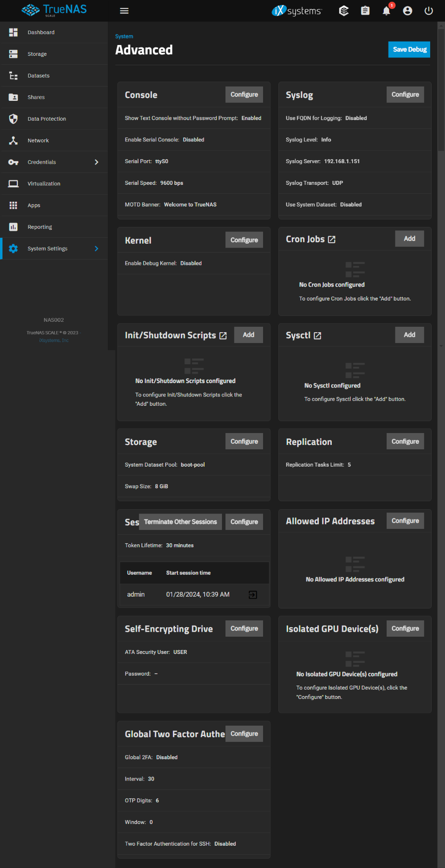Open Sysctl external link icon
Viewport: 445px width, 868px height.
pyautogui.click(x=317, y=336)
